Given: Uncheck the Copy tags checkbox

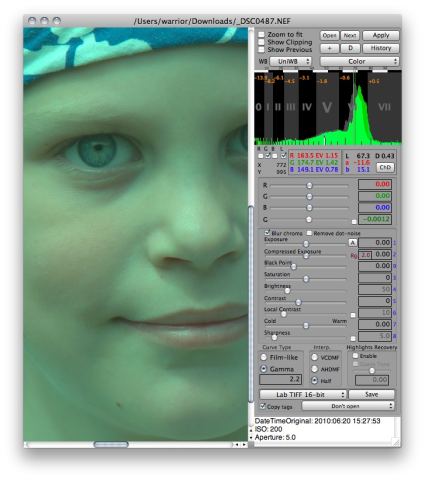Looking at the screenshot, I should click(263, 406).
